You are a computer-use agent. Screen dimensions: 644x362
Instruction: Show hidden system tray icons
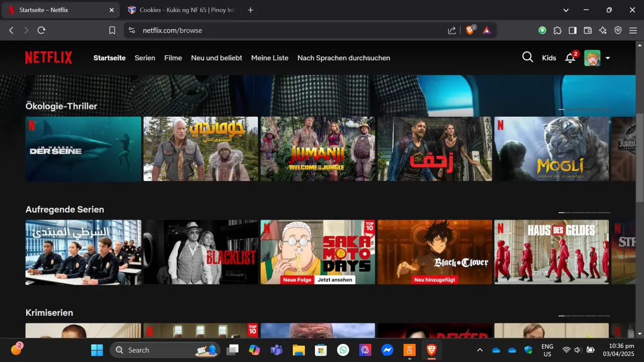[x=480, y=350]
